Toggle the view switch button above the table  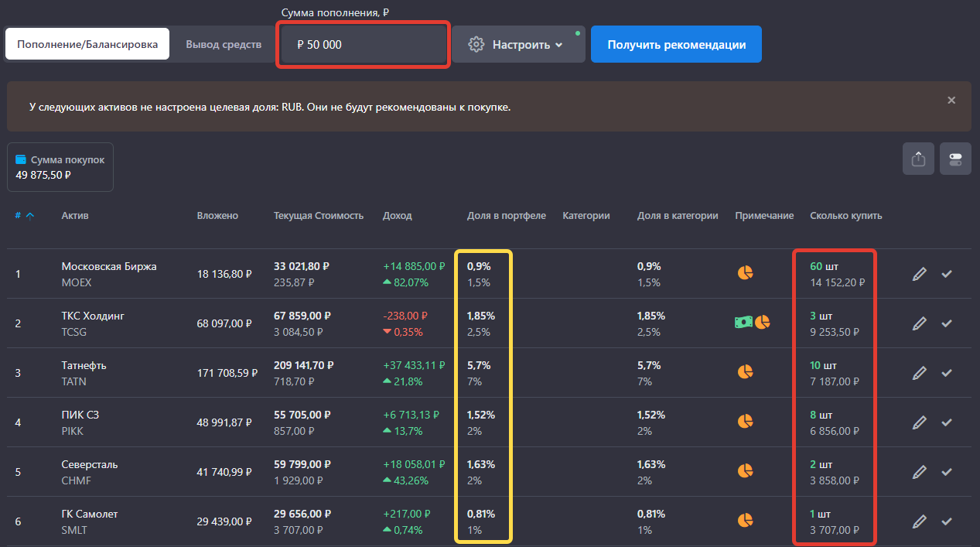pos(955,159)
